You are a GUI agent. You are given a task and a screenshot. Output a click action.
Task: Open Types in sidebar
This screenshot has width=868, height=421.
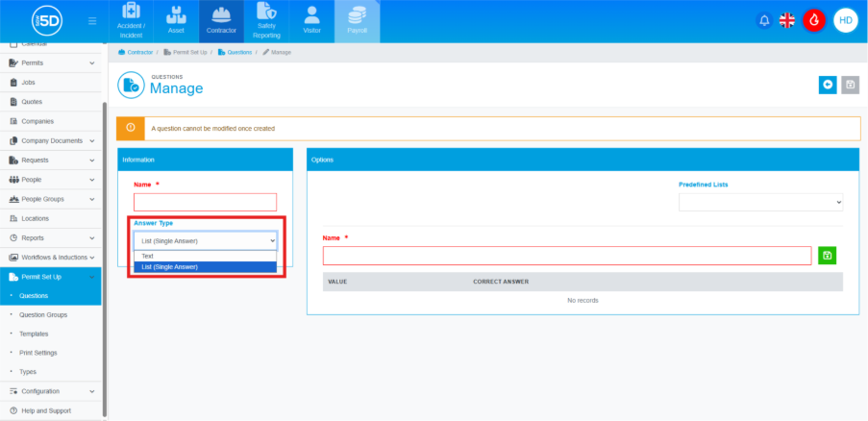pos(28,372)
